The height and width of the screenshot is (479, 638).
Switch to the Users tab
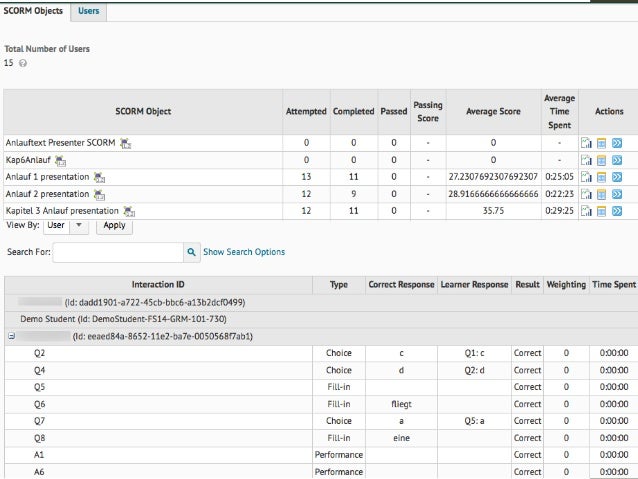pos(88,11)
